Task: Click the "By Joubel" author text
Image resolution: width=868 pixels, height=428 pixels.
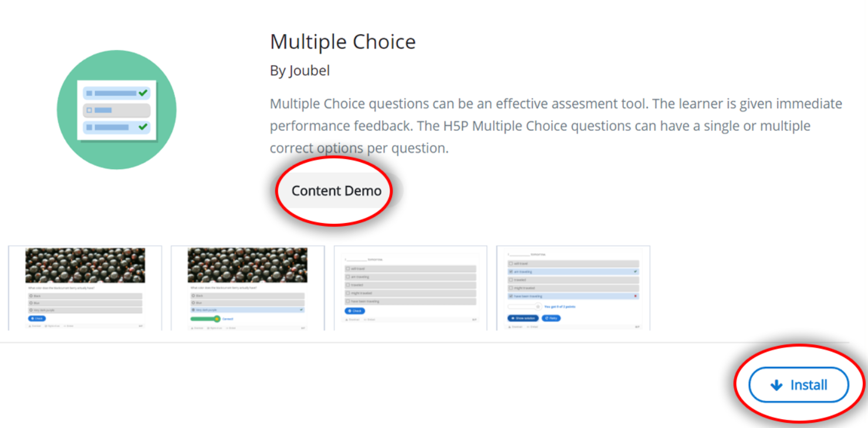Action: click(300, 71)
